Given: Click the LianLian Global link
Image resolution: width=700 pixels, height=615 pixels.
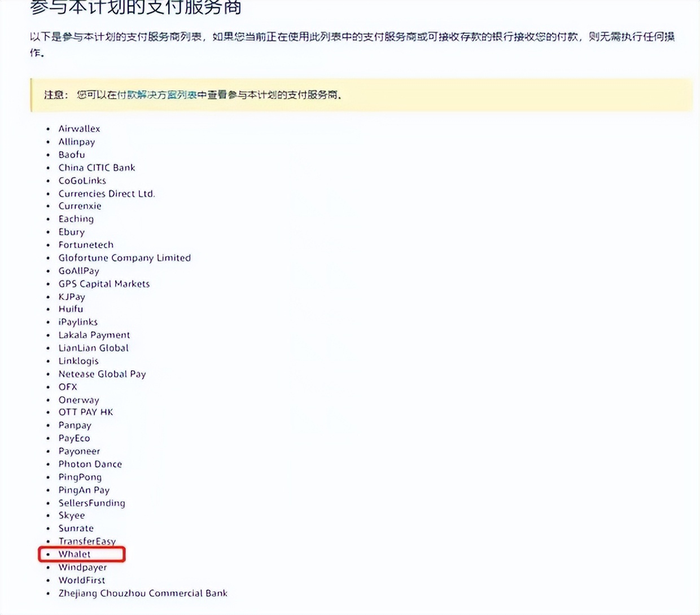Looking at the screenshot, I should 94,348.
